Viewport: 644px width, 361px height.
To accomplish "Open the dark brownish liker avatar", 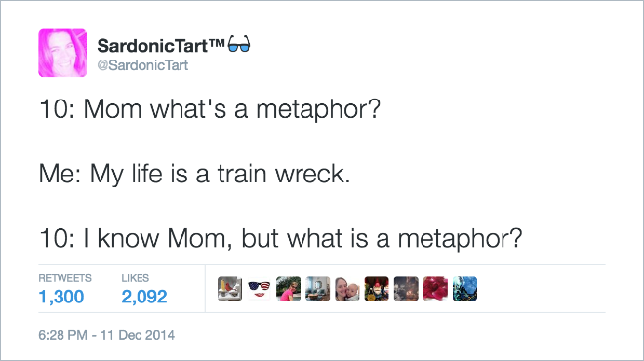I will click(x=406, y=288).
